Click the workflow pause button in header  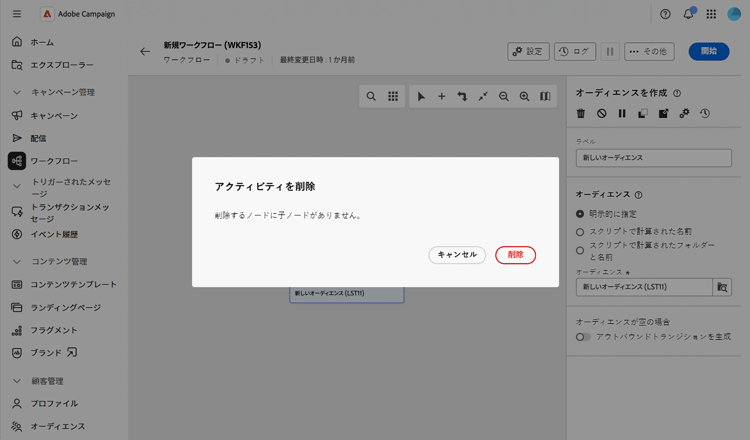pos(610,51)
